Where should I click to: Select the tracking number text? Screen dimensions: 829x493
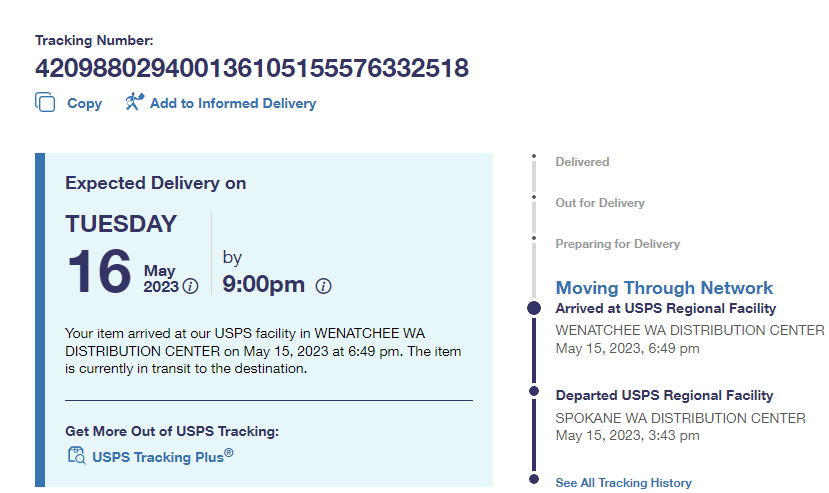pyautogui.click(x=252, y=68)
